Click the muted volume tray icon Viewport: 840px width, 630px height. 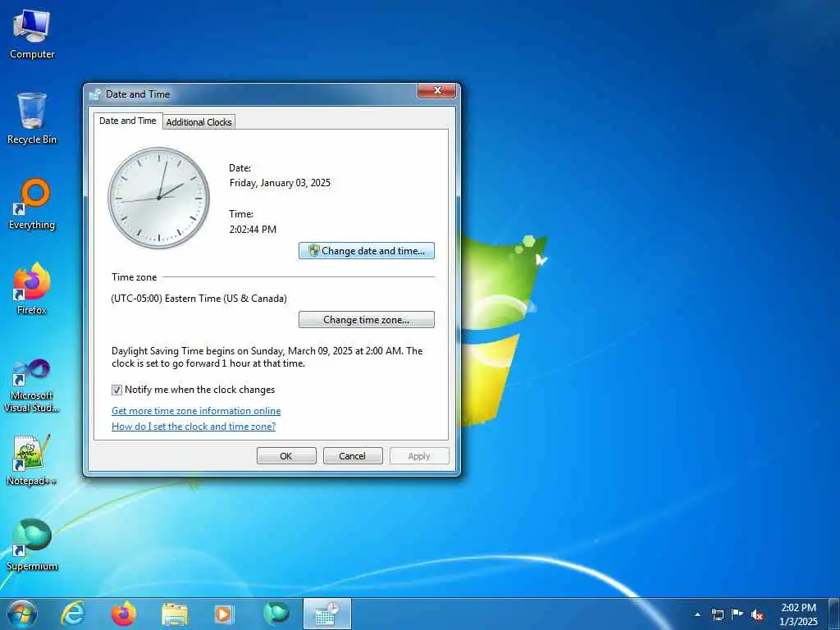coord(757,615)
